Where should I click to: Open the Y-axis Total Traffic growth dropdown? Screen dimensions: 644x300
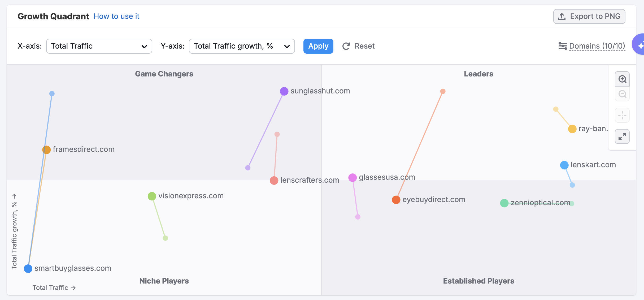tap(242, 46)
